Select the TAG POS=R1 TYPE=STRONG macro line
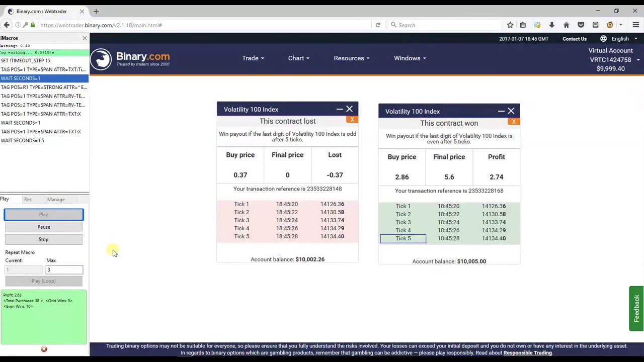The height and width of the screenshot is (362, 644). [x=44, y=87]
